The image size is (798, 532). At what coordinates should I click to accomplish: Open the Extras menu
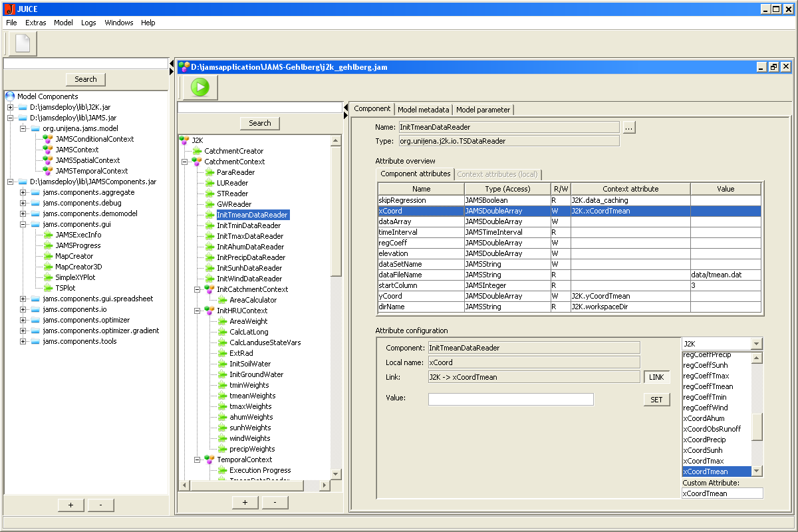[x=36, y=23]
